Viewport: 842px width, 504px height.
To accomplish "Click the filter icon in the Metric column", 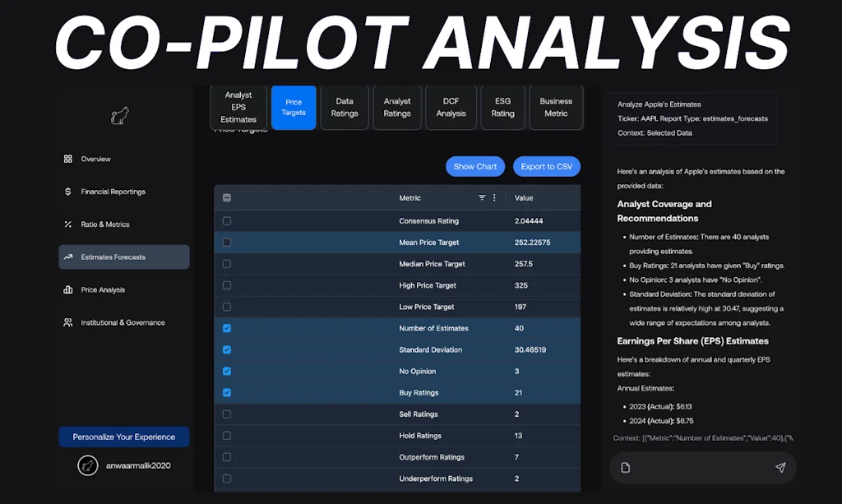I will 482,198.
